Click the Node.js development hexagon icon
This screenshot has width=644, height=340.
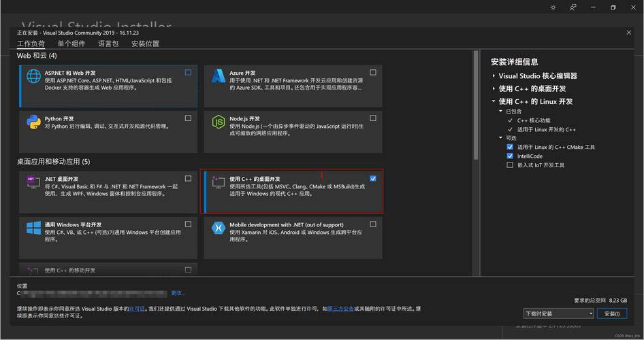219,122
